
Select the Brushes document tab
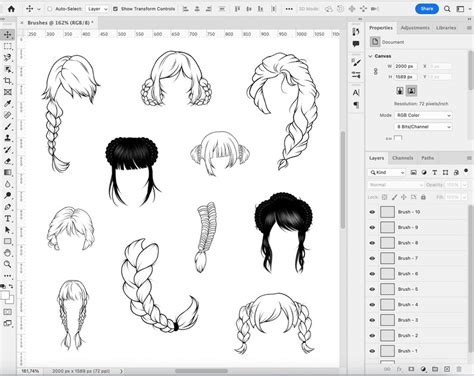(x=60, y=23)
